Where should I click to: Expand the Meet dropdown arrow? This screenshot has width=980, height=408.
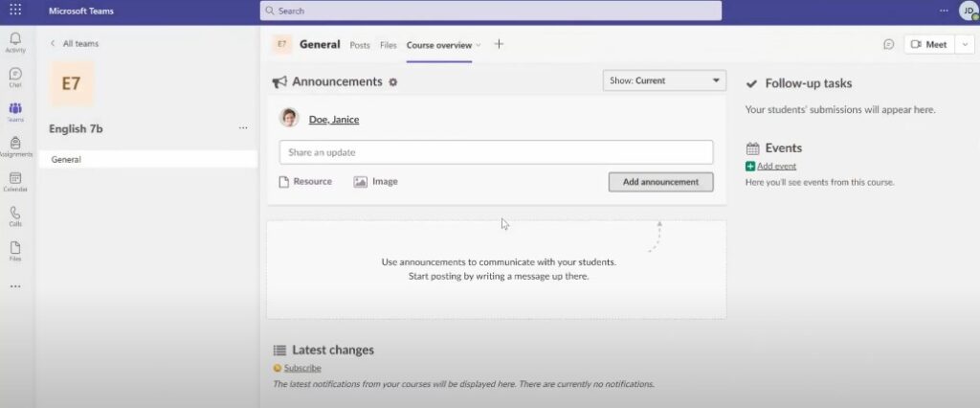tap(965, 44)
